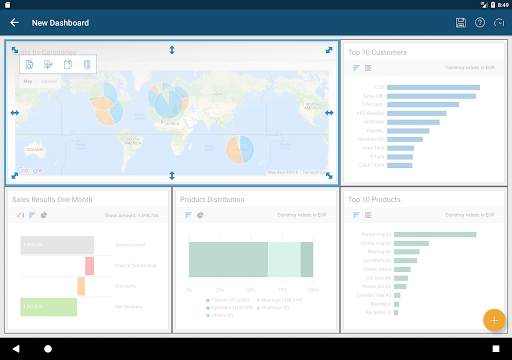Select table view in Top 10 Products
Image resolution: width=512 pixels, height=360 pixels.
(368, 215)
